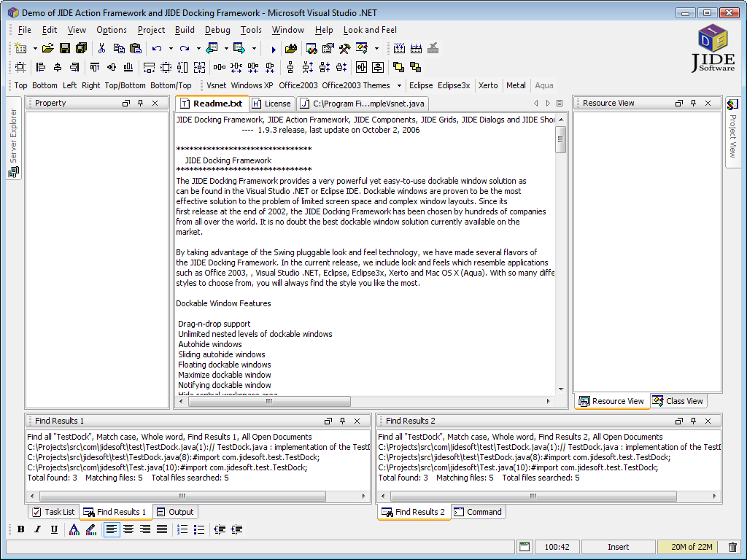Toggle center text alignment
Image resolution: width=747 pixels, height=560 pixels.
click(128, 529)
